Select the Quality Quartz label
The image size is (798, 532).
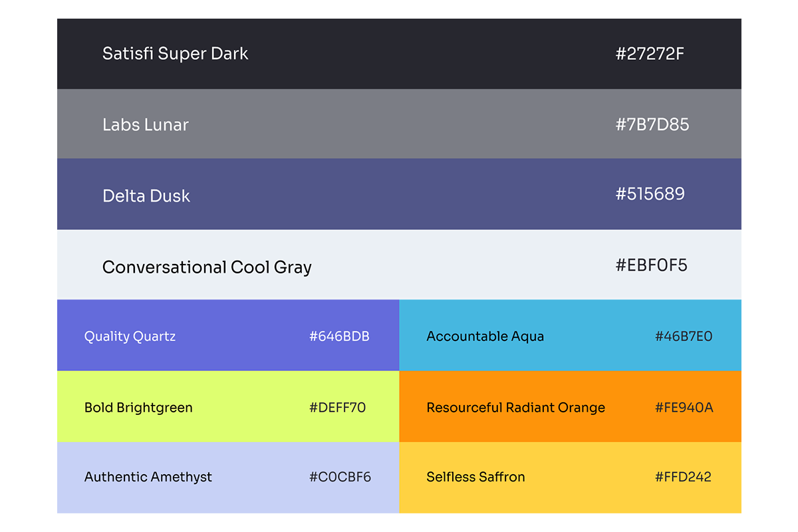130,336
